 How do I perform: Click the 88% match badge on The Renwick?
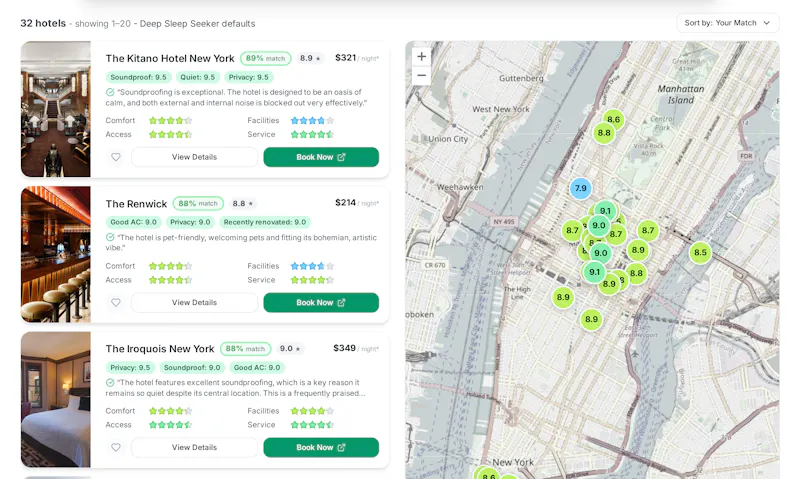pos(198,204)
